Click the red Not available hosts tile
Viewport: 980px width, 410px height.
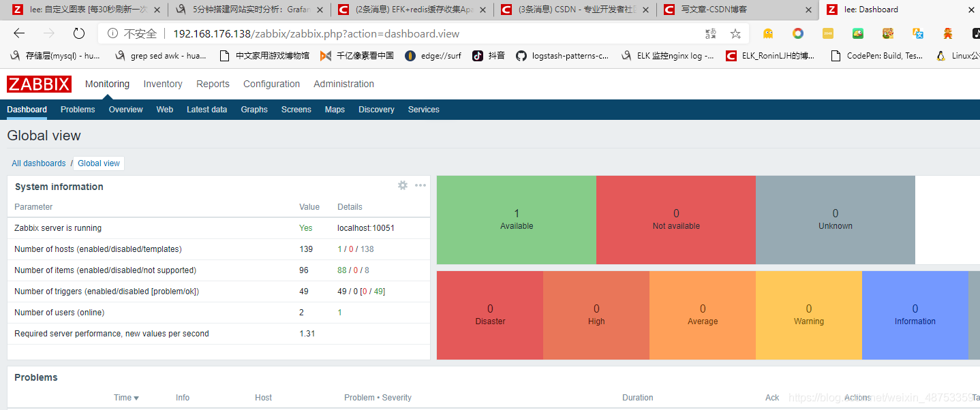tap(676, 220)
